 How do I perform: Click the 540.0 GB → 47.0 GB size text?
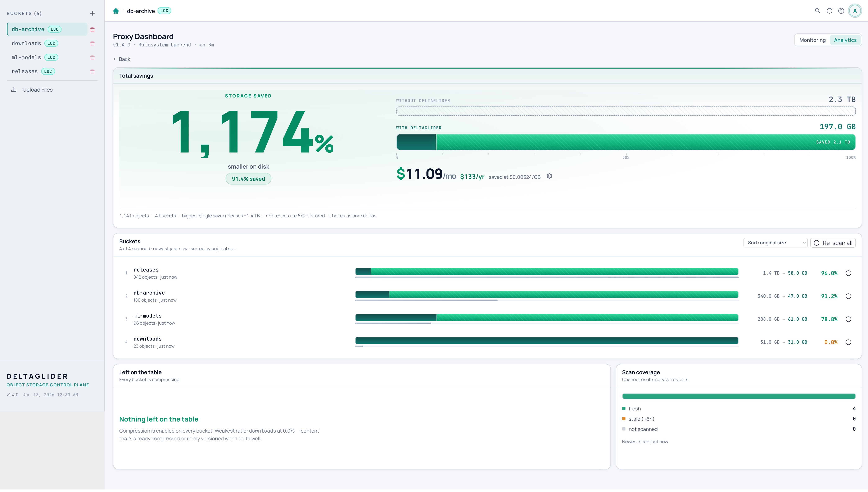[x=782, y=296]
